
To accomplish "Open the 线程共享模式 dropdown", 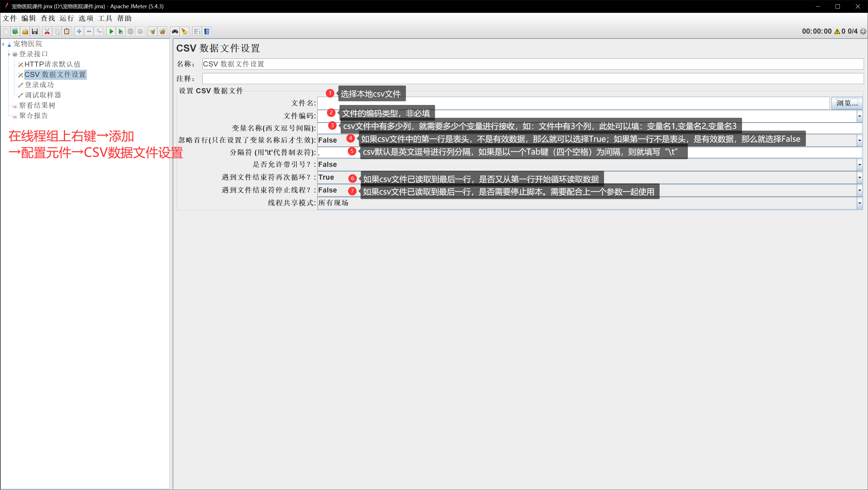I will coord(859,203).
